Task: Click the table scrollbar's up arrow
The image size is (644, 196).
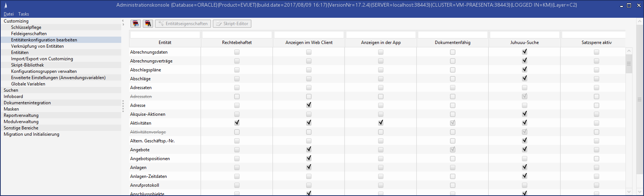Action: click(x=629, y=51)
